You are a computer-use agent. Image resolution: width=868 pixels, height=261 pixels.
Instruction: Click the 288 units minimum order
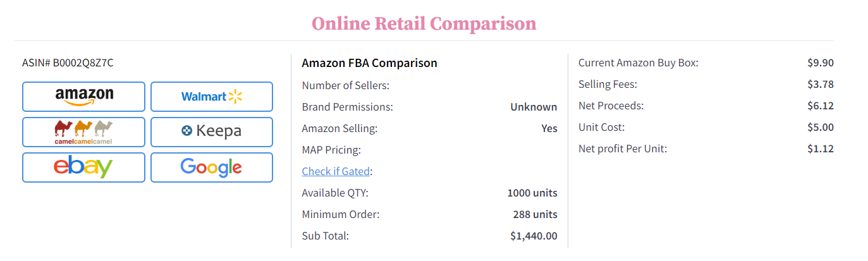535,214
